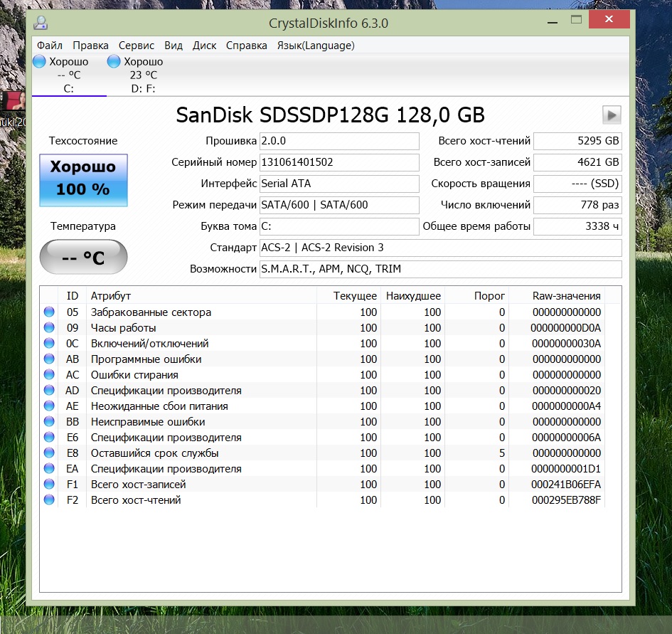Click status orb for attribute F1
The height and width of the screenshot is (634, 672).
click(x=49, y=485)
